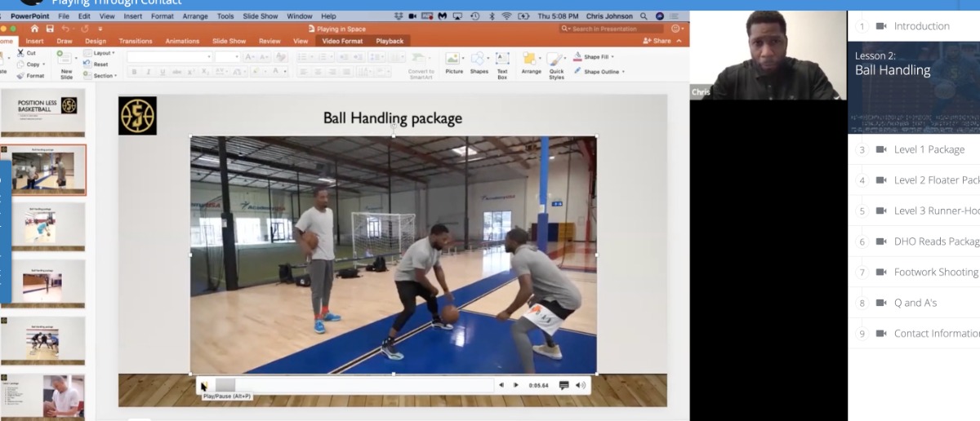980x421 pixels.
Task: Step the video forward one frame
Action: (x=516, y=385)
